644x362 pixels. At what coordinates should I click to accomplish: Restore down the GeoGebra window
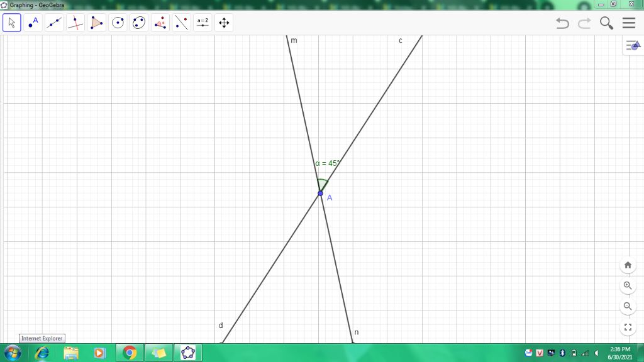(x=613, y=4)
